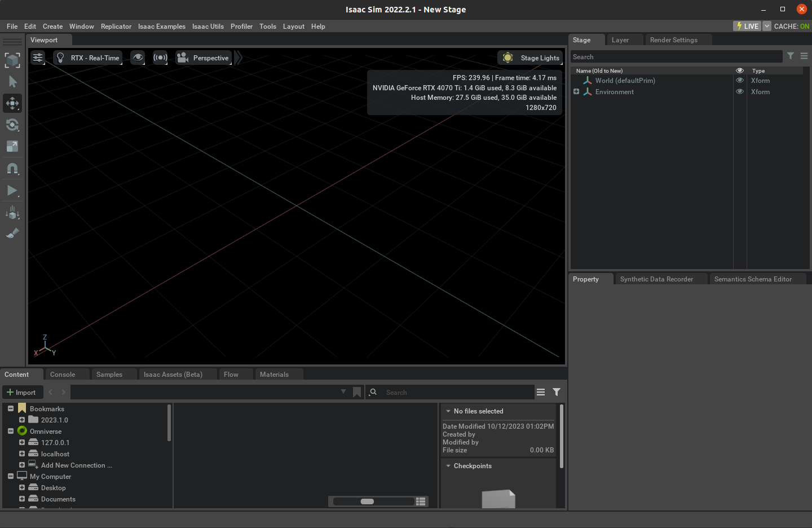812x528 pixels.
Task: Toggle visibility of Environment prim
Action: 740,91
